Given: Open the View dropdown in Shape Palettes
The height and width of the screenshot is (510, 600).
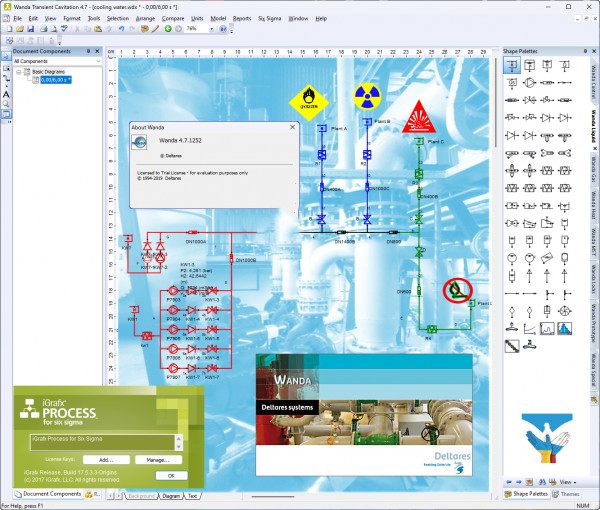Looking at the screenshot, I should pyautogui.click(x=567, y=482).
